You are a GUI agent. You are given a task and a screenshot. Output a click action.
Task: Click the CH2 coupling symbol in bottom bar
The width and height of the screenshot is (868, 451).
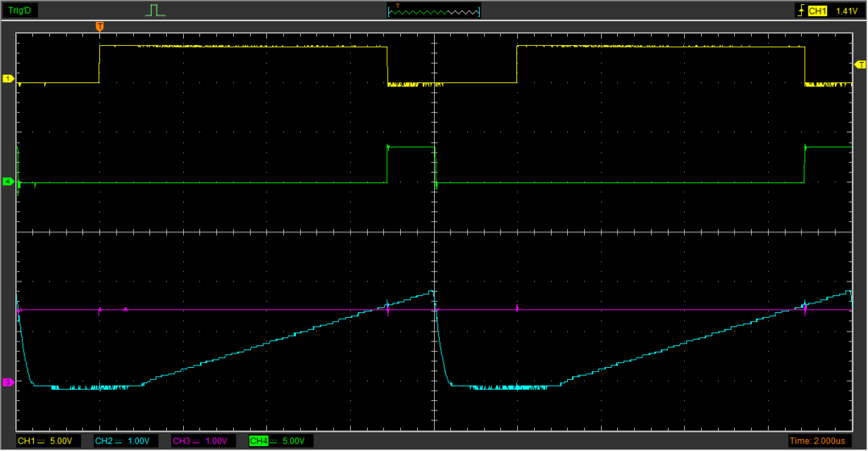point(120,441)
